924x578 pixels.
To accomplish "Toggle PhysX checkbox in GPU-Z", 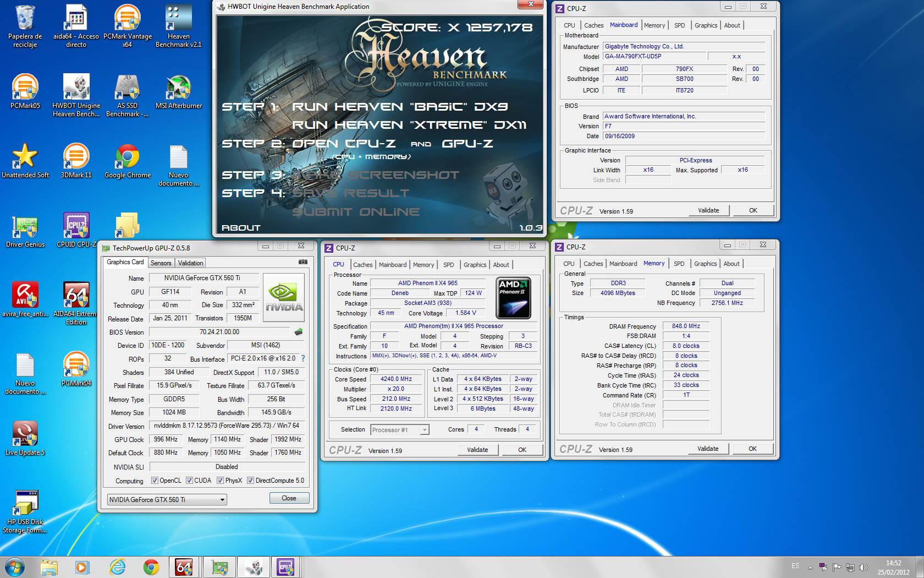I will 220,481.
